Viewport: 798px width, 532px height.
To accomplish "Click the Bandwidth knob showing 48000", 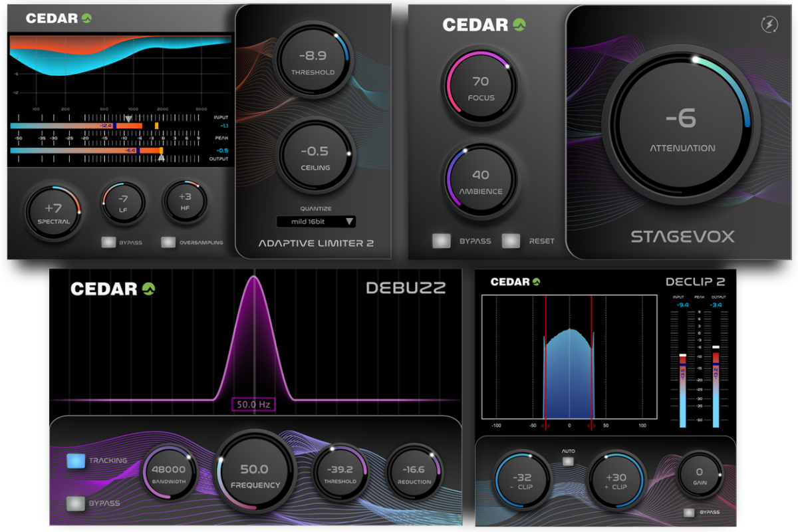I will coord(168,473).
